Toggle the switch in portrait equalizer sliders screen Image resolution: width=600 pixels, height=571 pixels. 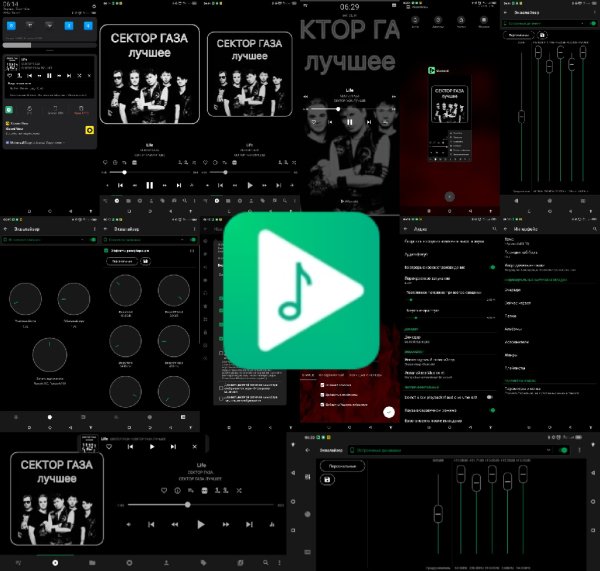pos(593,23)
